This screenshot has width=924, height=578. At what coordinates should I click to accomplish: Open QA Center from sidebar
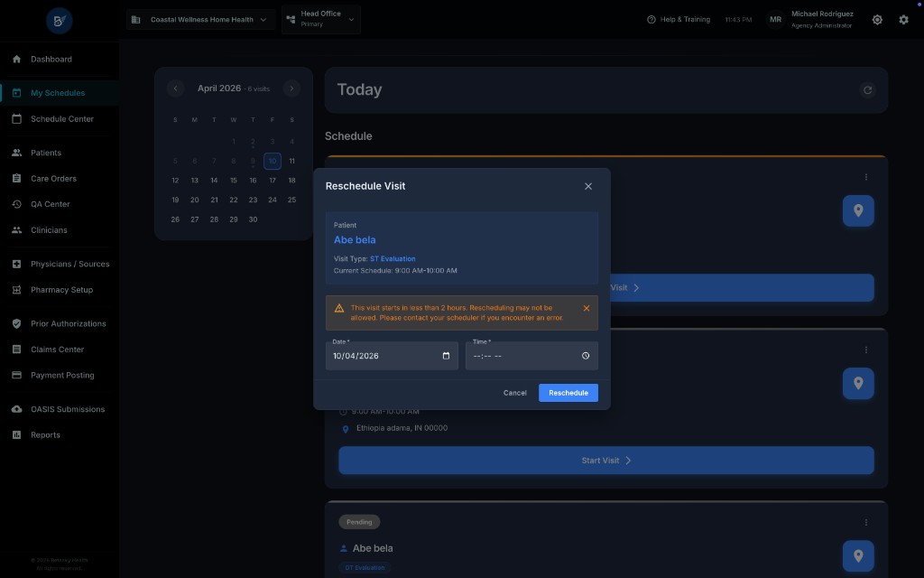[x=59, y=204]
